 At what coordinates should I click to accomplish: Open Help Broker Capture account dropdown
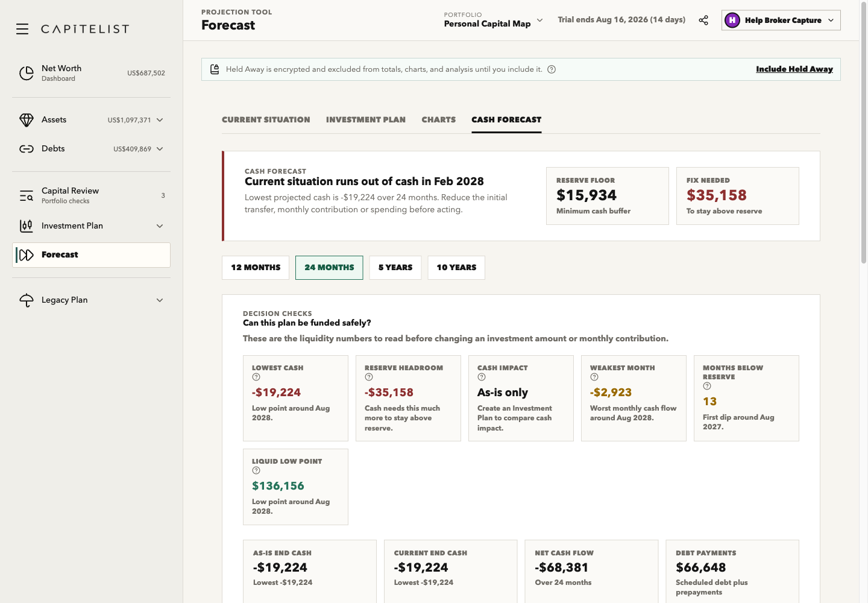pos(781,21)
